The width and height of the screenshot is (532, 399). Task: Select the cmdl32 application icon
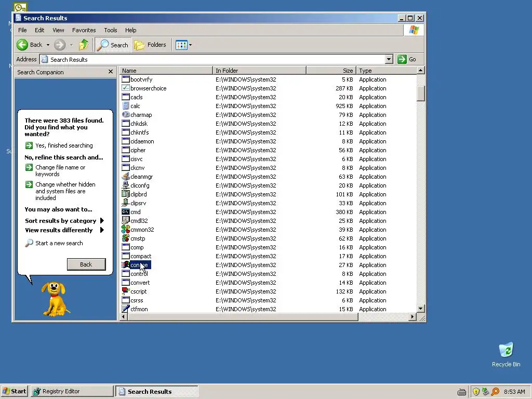[x=126, y=220]
